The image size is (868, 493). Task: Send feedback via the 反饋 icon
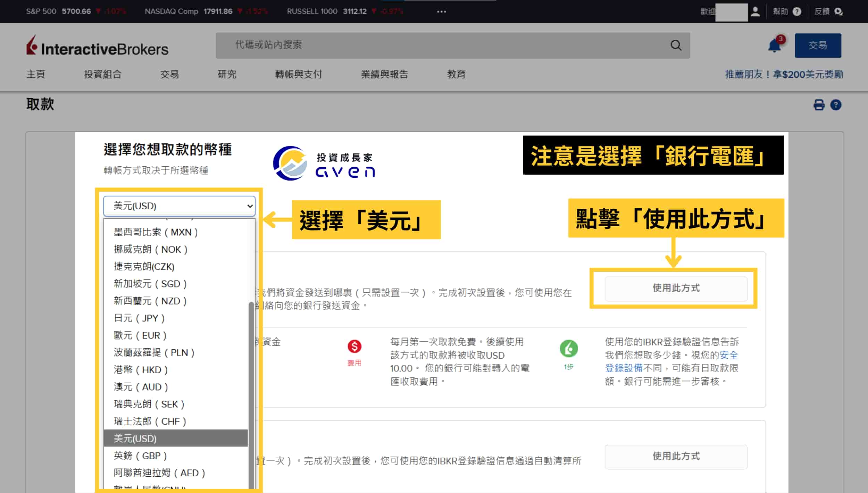click(x=839, y=11)
